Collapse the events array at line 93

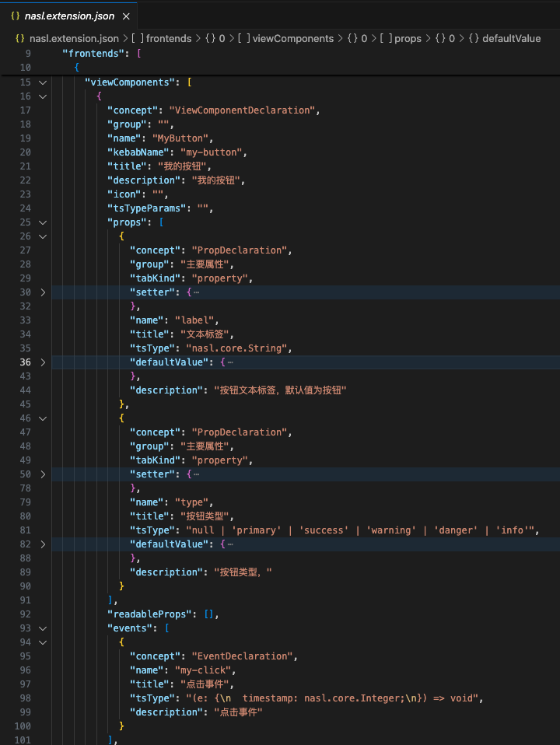(x=43, y=628)
